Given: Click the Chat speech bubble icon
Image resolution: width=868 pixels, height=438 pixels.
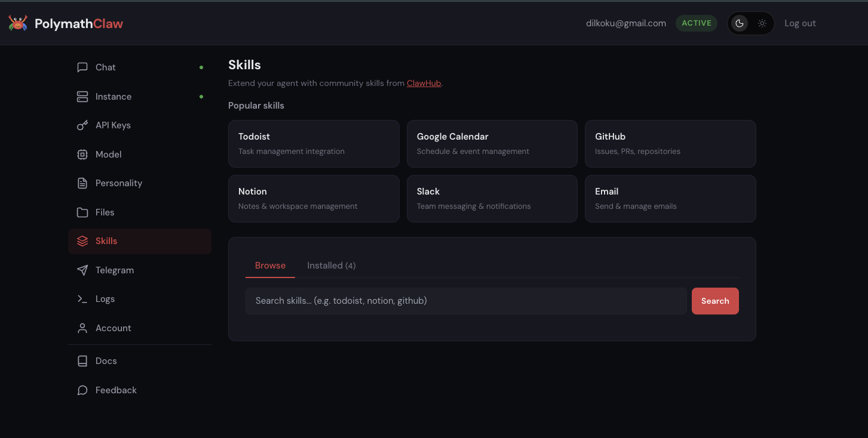Looking at the screenshot, I should click(82, 67).
